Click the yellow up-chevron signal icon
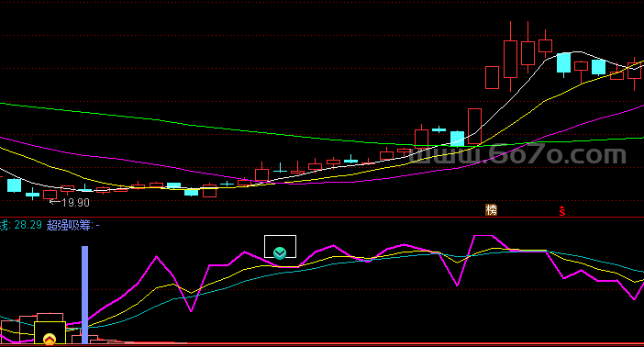 [x=50, y=339]
